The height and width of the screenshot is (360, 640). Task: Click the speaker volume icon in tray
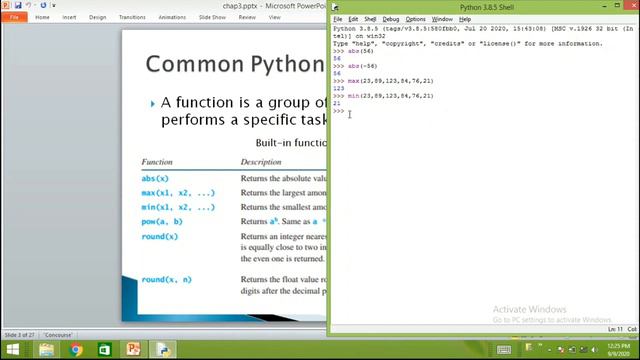coord(594,350)
